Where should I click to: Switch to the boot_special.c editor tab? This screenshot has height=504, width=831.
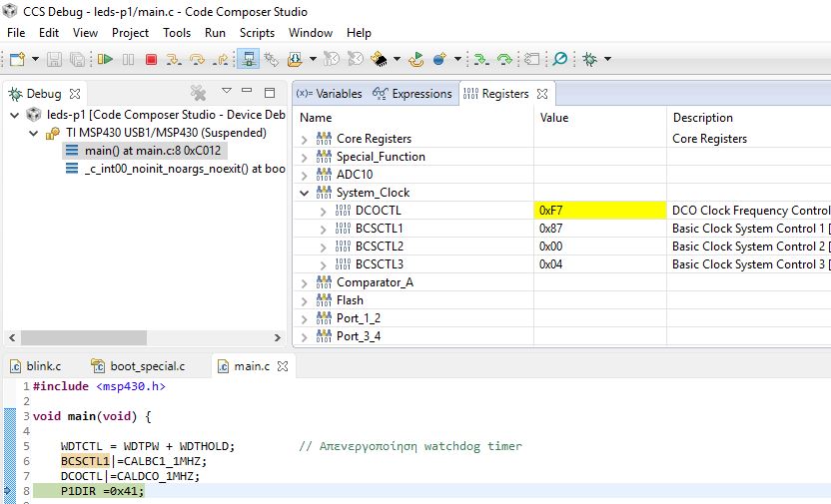(x=138, y=366)
